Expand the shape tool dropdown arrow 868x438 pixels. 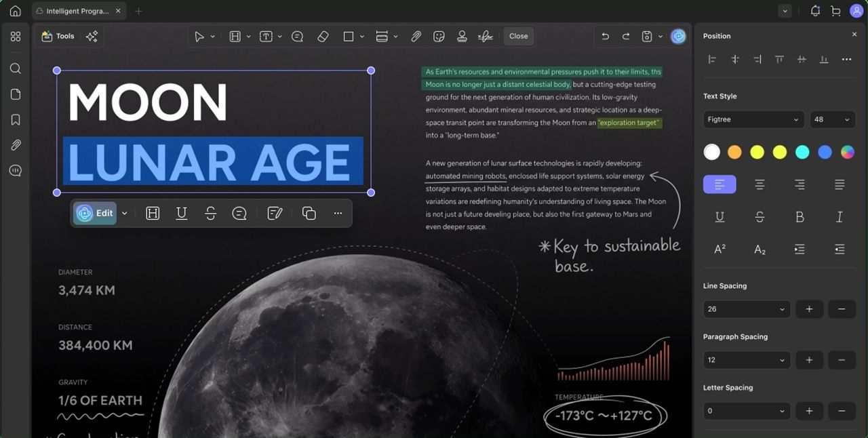coord(362,37)
